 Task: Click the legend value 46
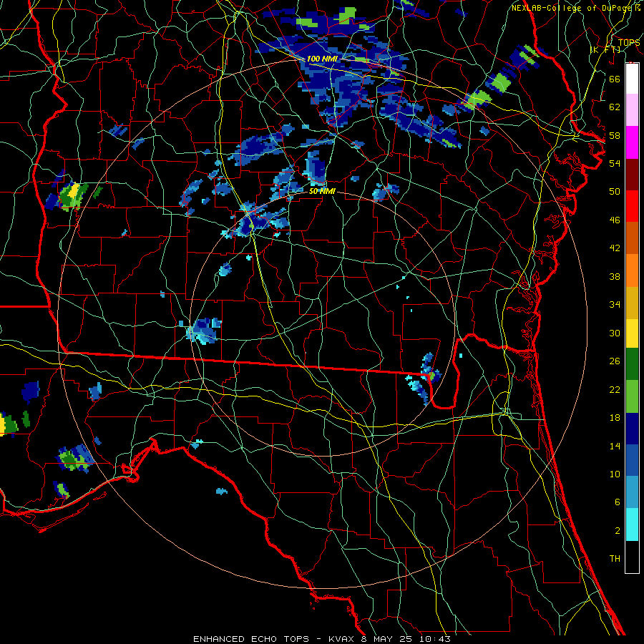(615, 220)
